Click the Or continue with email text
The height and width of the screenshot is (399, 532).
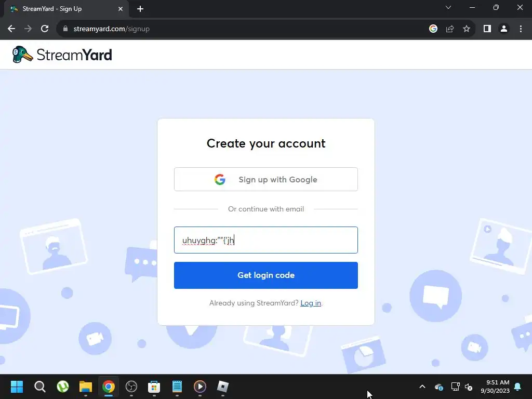(x=266, y=209)
